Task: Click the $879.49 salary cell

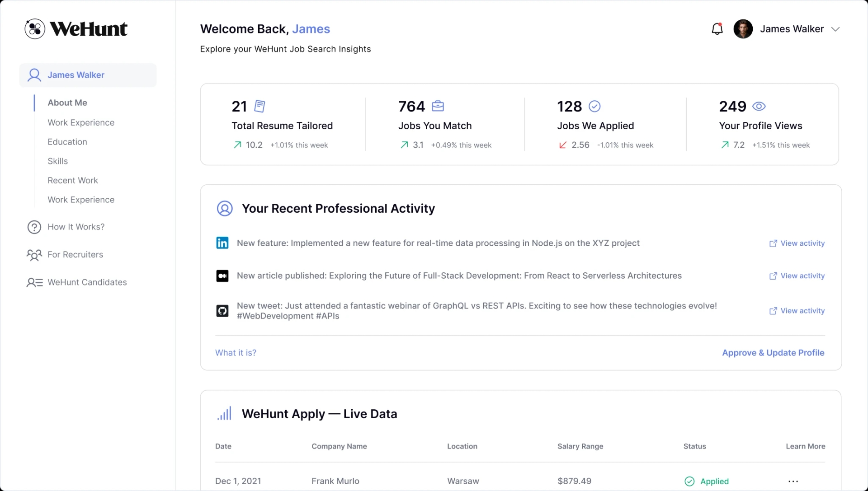Action: [x=574, y=481]
